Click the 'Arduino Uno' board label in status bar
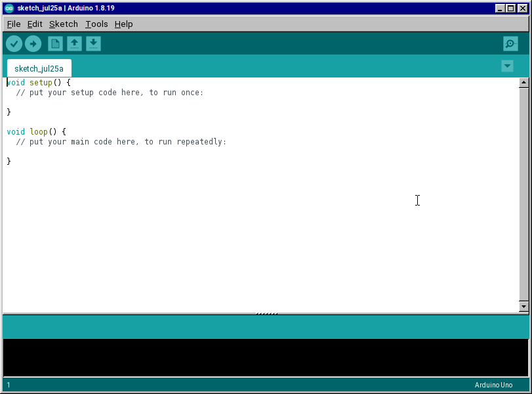This screenshot has height=394, width=532. [x=493, y=385]
